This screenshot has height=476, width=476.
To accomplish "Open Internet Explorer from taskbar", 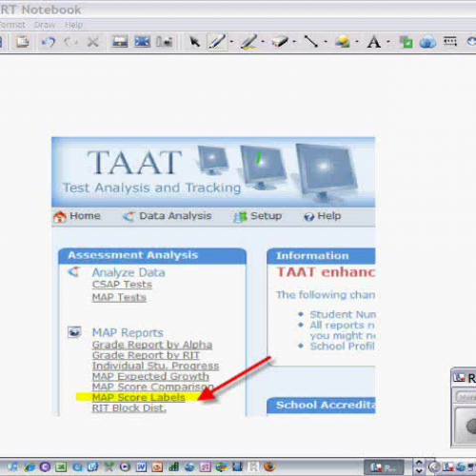I will coord(30,466).
